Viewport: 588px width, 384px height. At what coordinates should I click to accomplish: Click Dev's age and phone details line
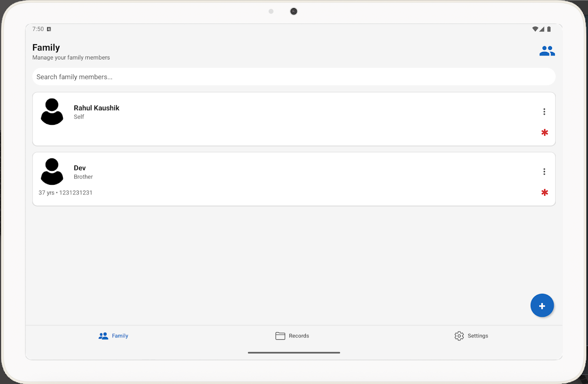tap(66, 193)
